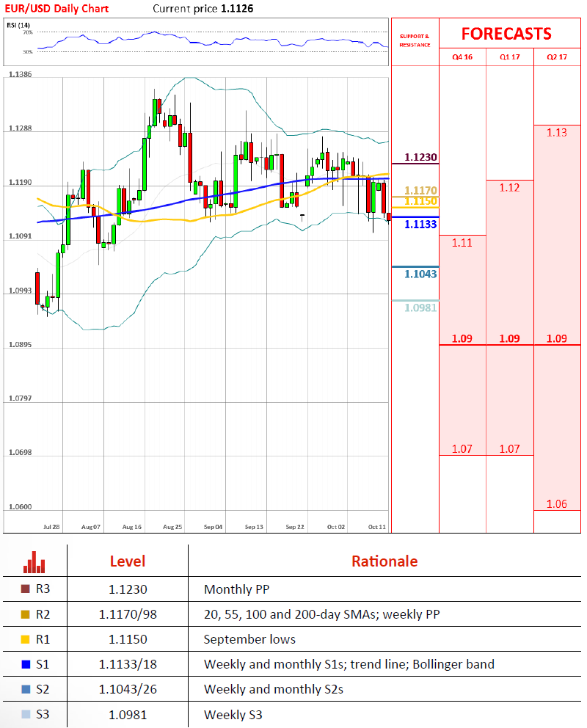The height and width of the screenshot is (728, 587).
Task: Click the Jul 28 date axis label
Action: 51,527
